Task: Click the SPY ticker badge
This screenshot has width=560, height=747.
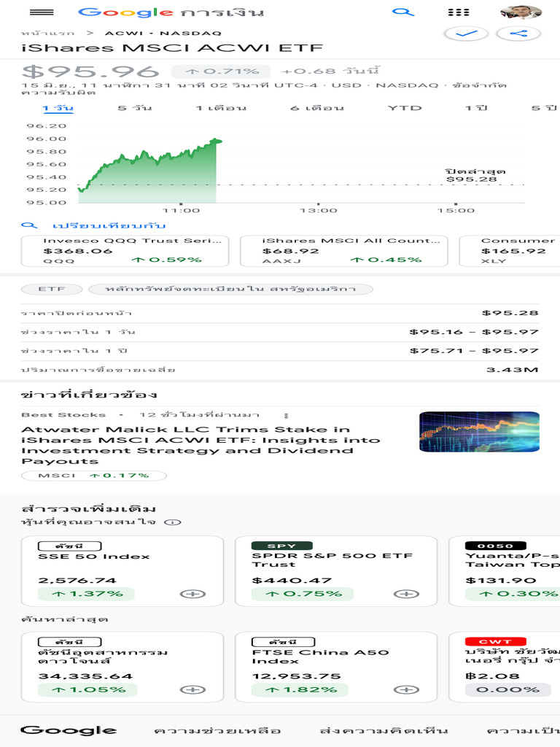Action: [282, 546]
